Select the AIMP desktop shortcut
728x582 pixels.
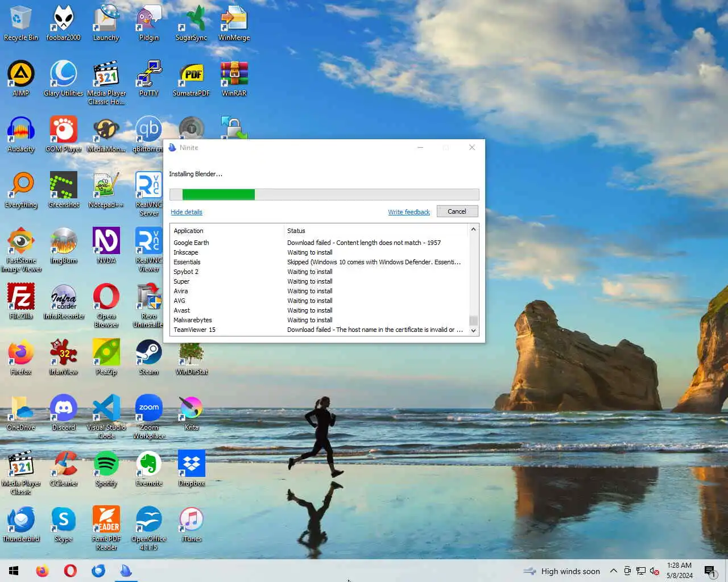click(x=21, y=78)
